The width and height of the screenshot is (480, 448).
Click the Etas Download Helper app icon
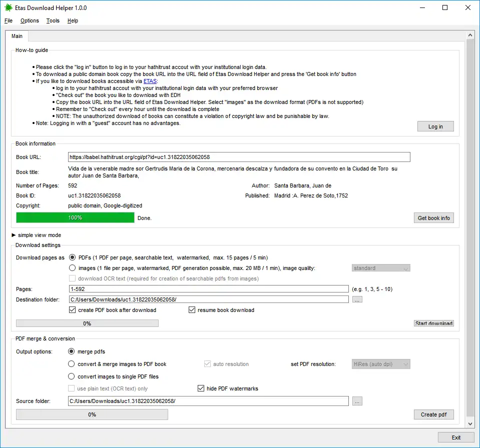coord(9,7)
